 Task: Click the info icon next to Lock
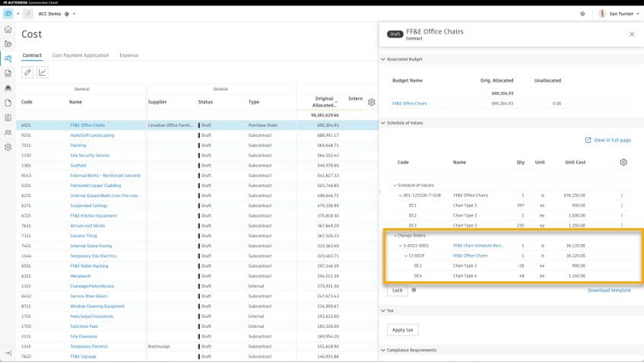[414, 290]
